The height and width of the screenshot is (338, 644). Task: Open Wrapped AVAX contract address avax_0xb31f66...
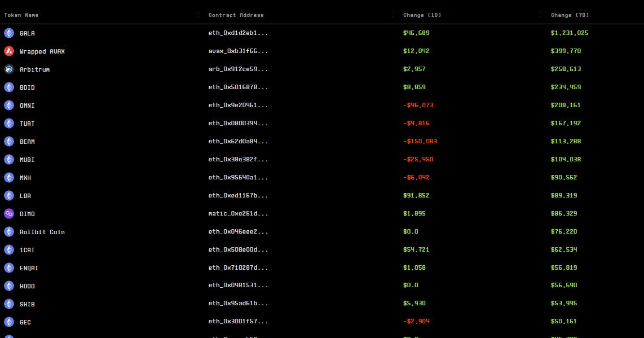pos(238,51)
